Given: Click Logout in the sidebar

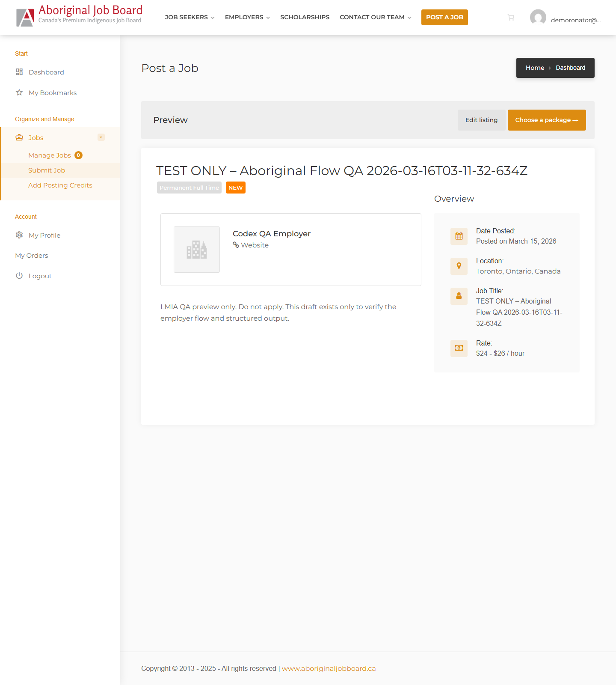Looking at the screenshot, I should point(40,276).
